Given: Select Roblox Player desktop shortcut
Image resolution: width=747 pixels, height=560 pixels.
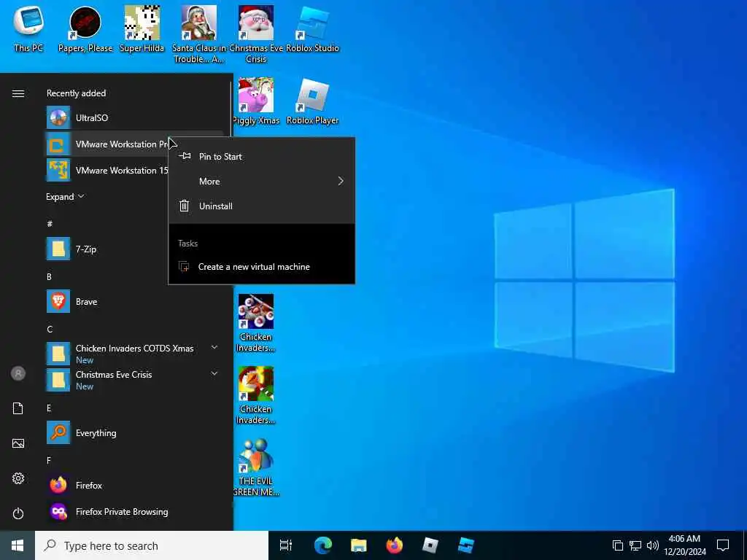Looking at the screenshot, I should point(312,101).
